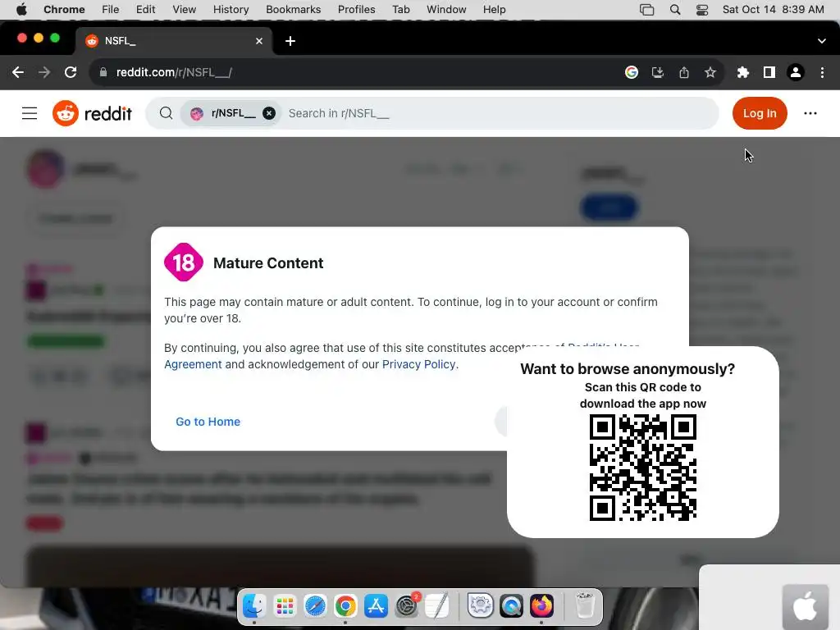Open TextEdit from the Dock
Screen dimensions: 840x630
(x=438, y=606)
